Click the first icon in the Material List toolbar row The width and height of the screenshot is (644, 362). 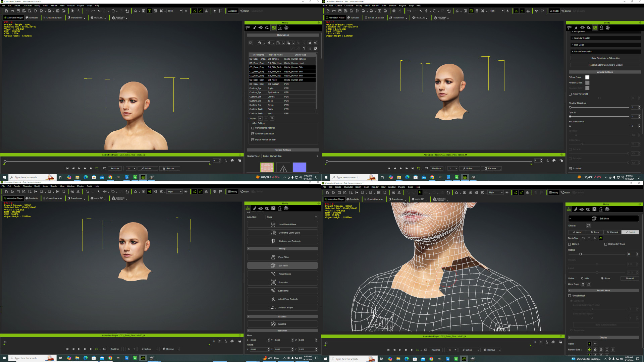(x=251, y=43)
